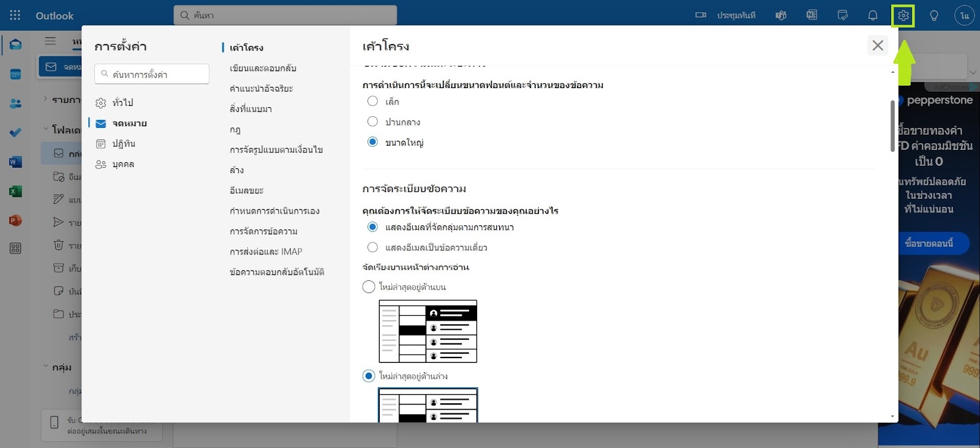Select ใหม่ล่าสุดอยู่ด้านบน (newest on top) radio
The width and height of the screenshot is (980, 448).
[x=369, y=286]
